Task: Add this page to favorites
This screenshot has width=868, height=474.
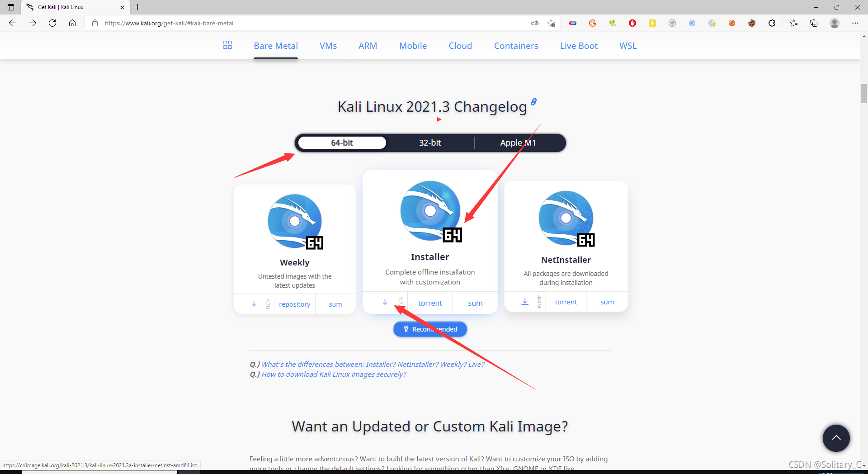Action: coord(551,23)
